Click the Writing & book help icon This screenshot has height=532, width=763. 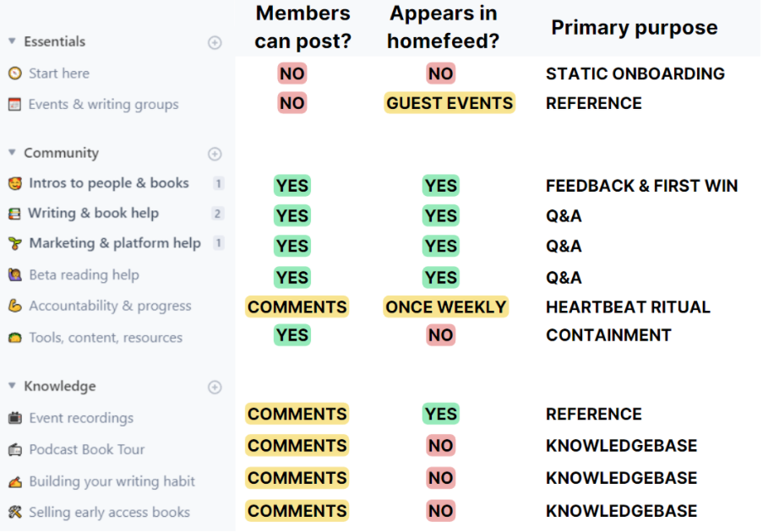pyautogui.click(x=14, y=214)
